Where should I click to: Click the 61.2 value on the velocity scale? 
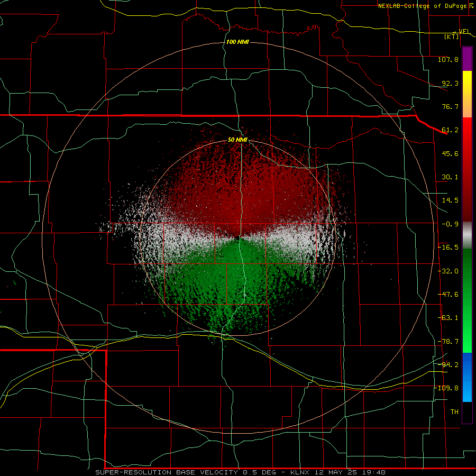450,130
